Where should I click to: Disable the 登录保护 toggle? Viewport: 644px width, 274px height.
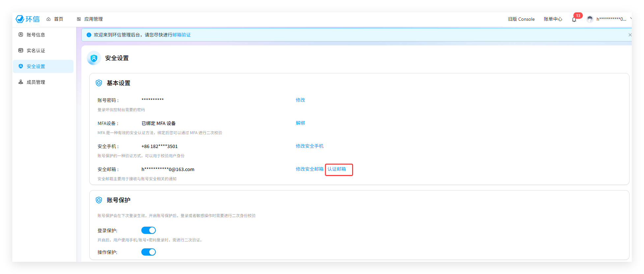point(149,230)
